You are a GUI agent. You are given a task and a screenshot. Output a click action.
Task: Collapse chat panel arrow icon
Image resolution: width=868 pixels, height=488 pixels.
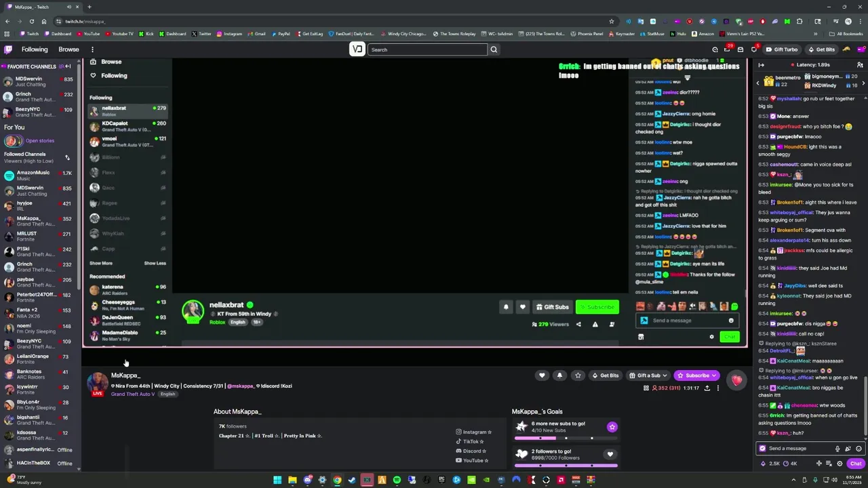coord(761,65)
